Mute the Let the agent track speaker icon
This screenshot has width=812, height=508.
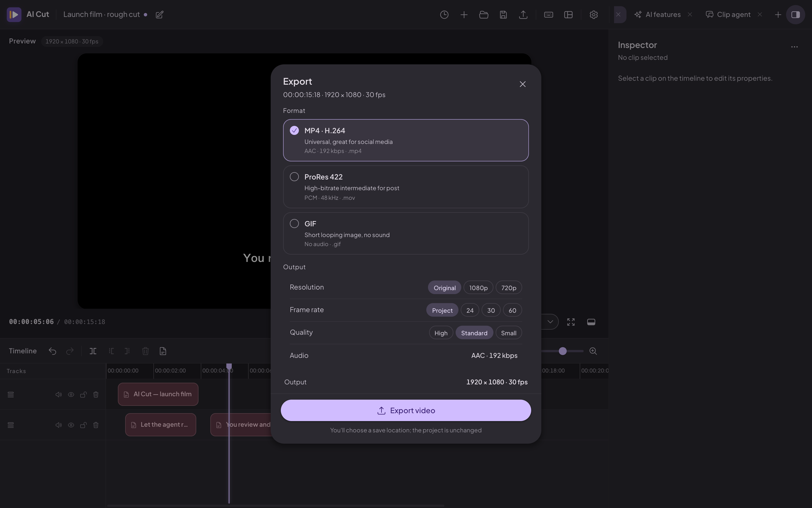pyautogui.click(x=58, y=425)
